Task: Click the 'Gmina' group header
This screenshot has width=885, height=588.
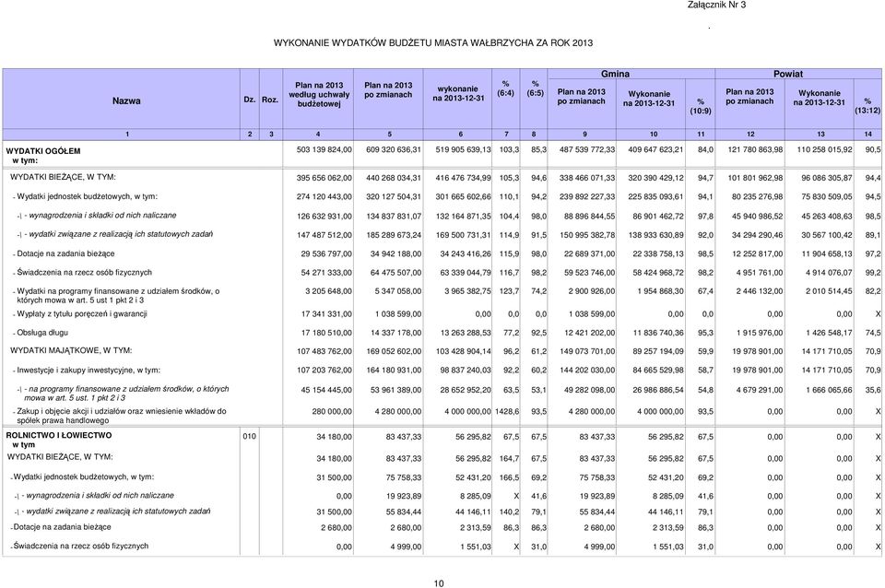Action: (615, 74)
